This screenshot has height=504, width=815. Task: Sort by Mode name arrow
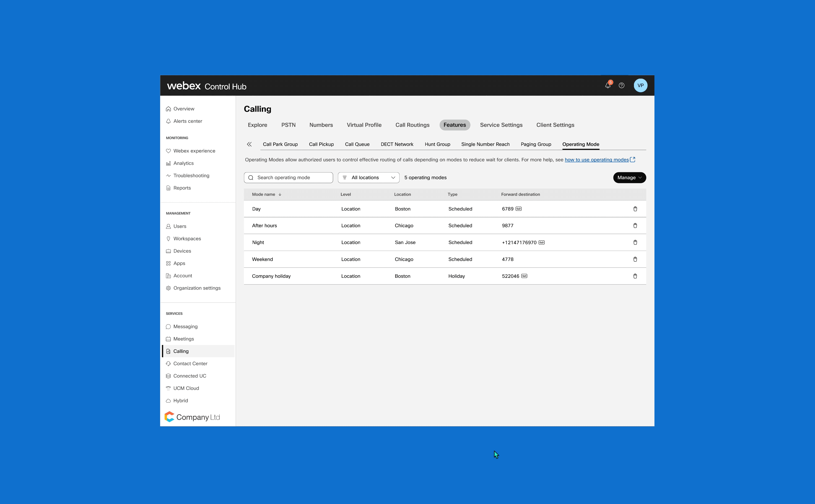[x=280, y=194]
